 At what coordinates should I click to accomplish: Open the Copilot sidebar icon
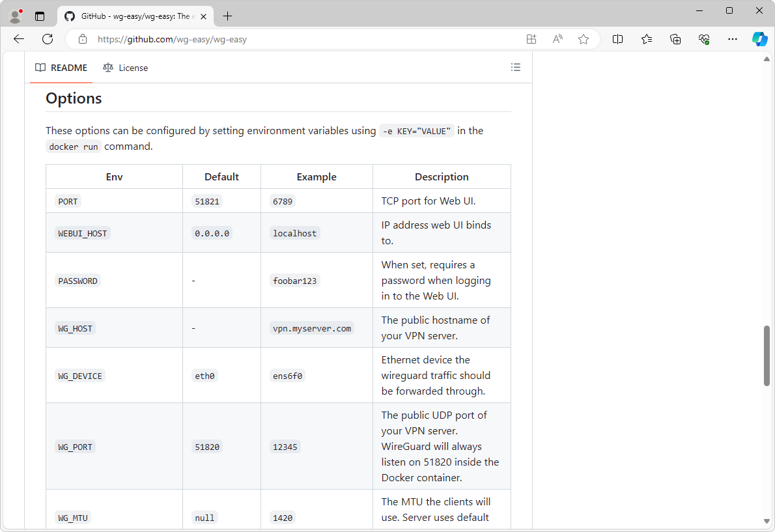759,39
